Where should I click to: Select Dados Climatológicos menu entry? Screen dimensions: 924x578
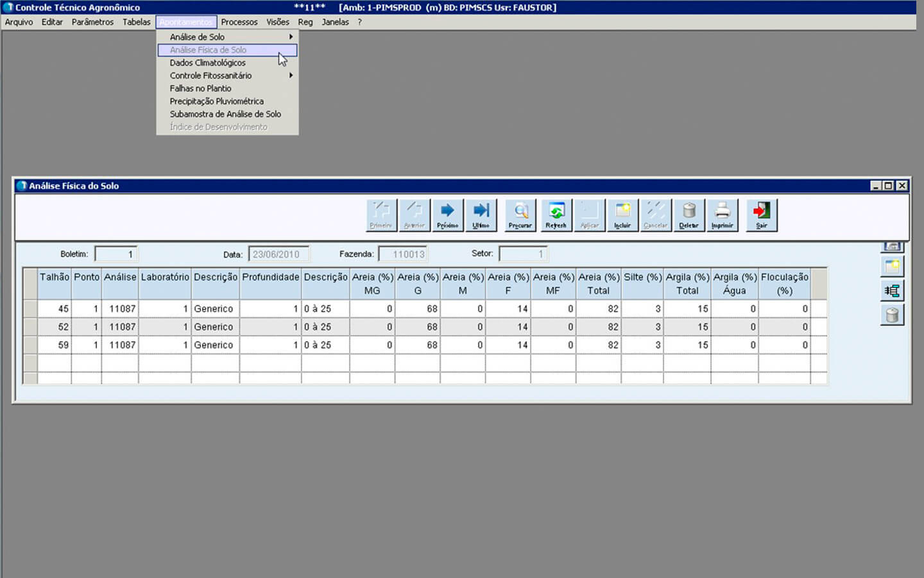coord(208,63)
